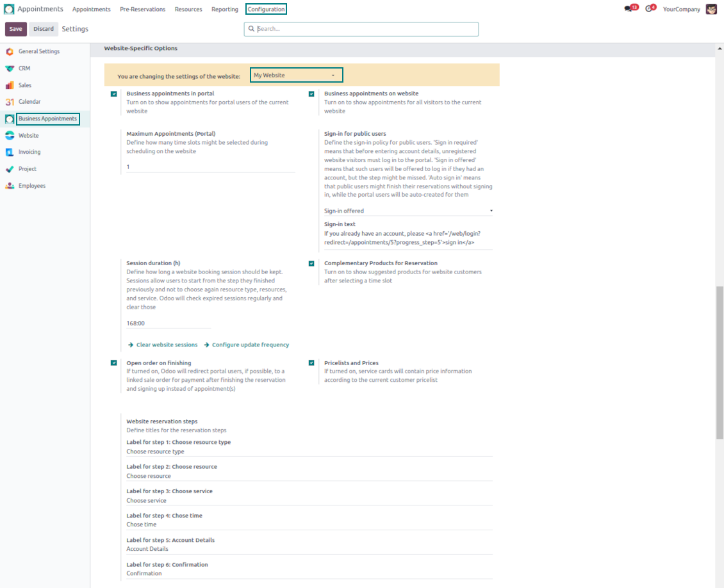Disable Business appointments in portal checkbox
724x588 pixels.
pyautogui.click(x=114, y=94)
